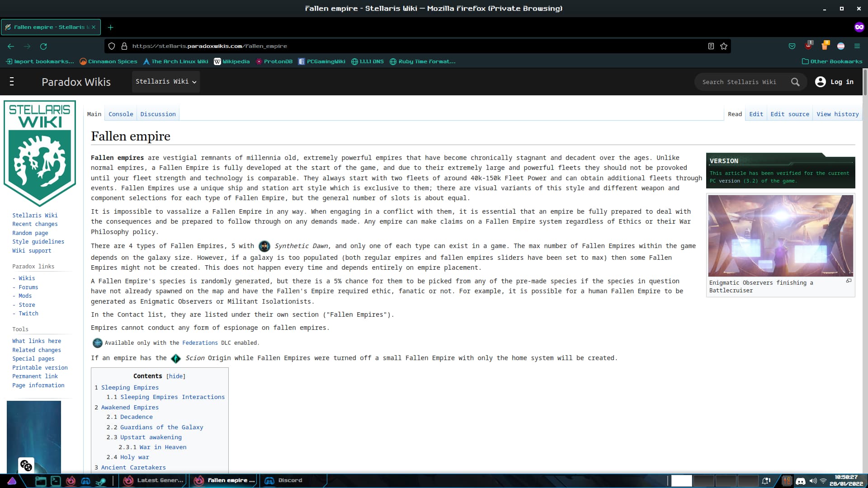Jump to Sleeping Empires section
This screenshot has height=488, width=868.
click(130, 388)
